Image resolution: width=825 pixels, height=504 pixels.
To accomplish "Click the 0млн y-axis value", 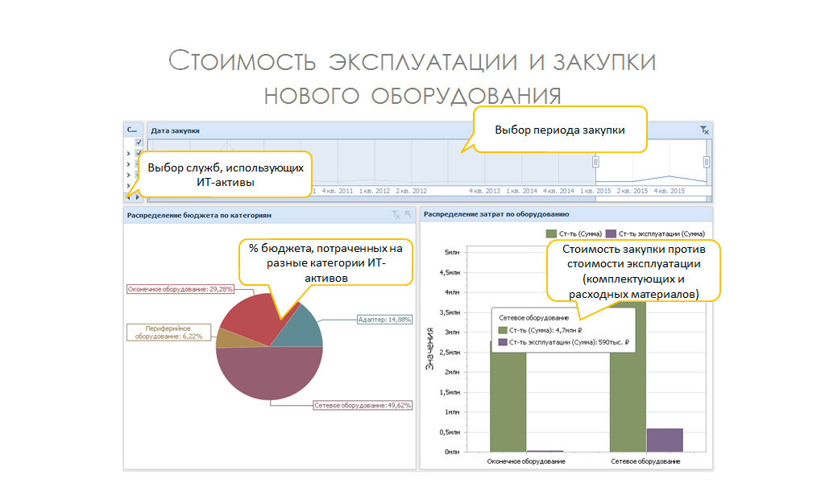I will (x=452, y=452).
